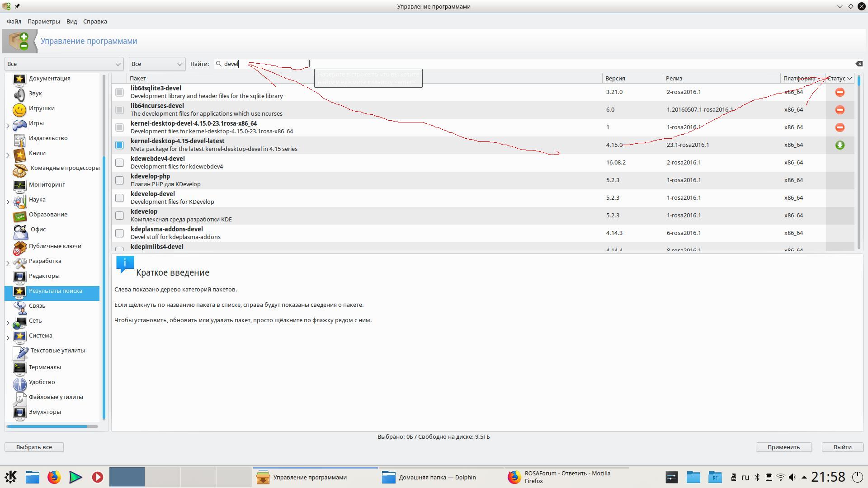868x488 pixels.
Task: Open the Параметры menu
Action: pos(43,21)
